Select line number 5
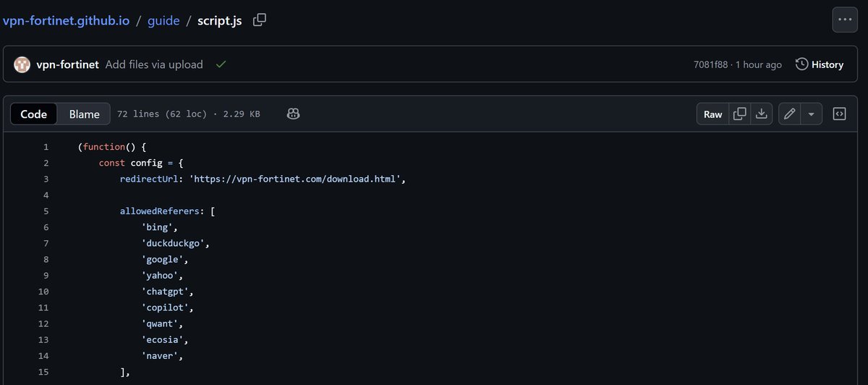The width and height of the screenshot is (868, 385). (46, 211)
